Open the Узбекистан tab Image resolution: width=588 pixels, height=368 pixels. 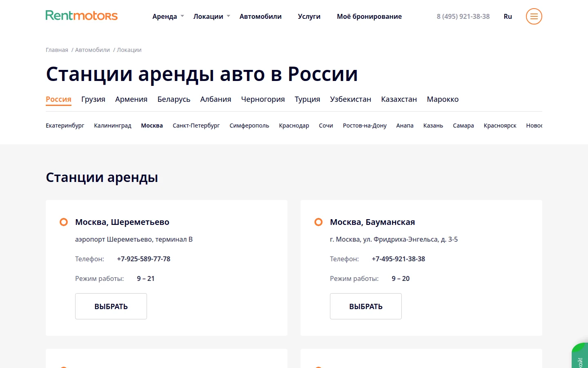pos(350,99)
